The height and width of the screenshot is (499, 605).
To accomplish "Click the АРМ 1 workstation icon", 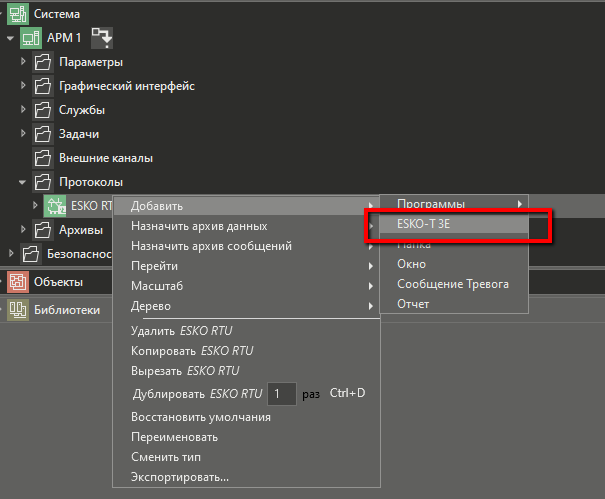I will [31, 38].
